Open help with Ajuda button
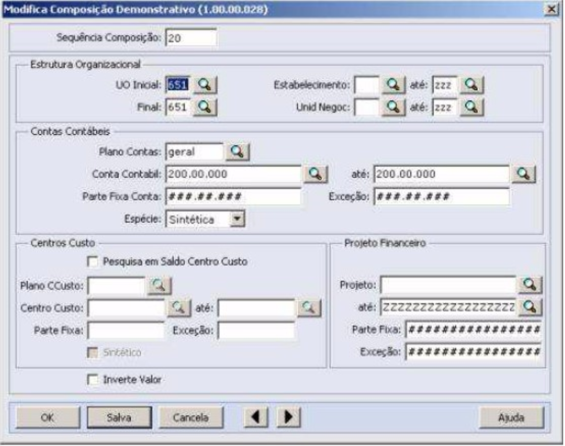Viewport: 565px width, 446px height. click(511, 418)
